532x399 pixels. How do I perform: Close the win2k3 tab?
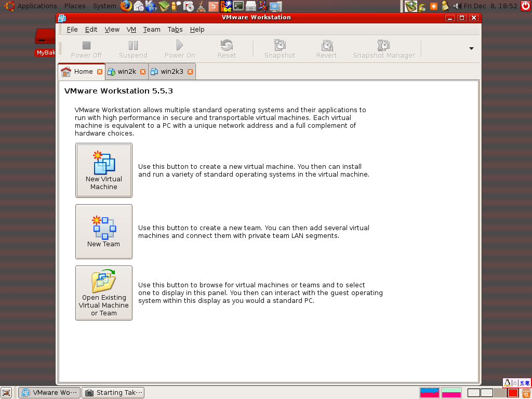pyautogui.click(x=190, y=72)
